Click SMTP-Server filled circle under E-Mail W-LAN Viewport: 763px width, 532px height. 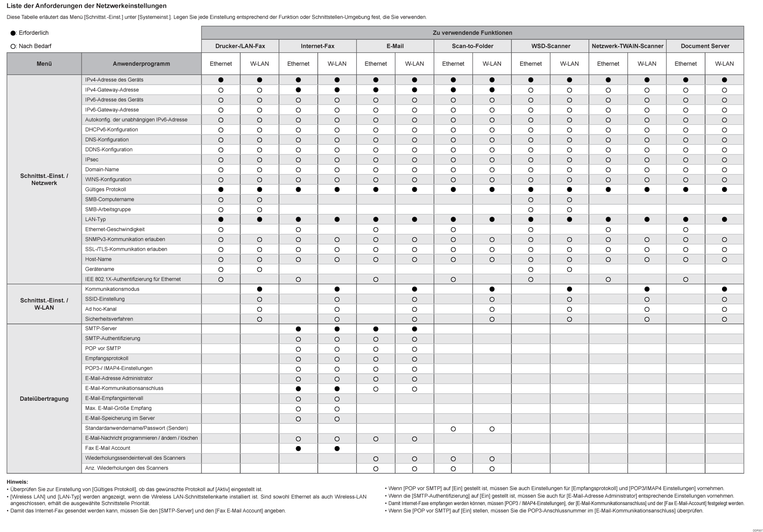click(x=414, y=329)
